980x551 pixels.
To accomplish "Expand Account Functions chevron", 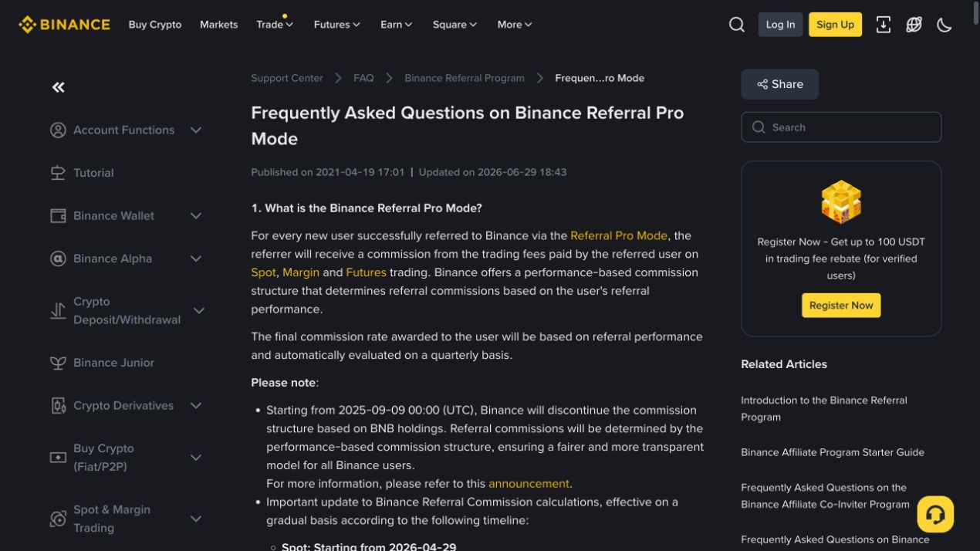I will pyautogui.click(x=196, y=130).
